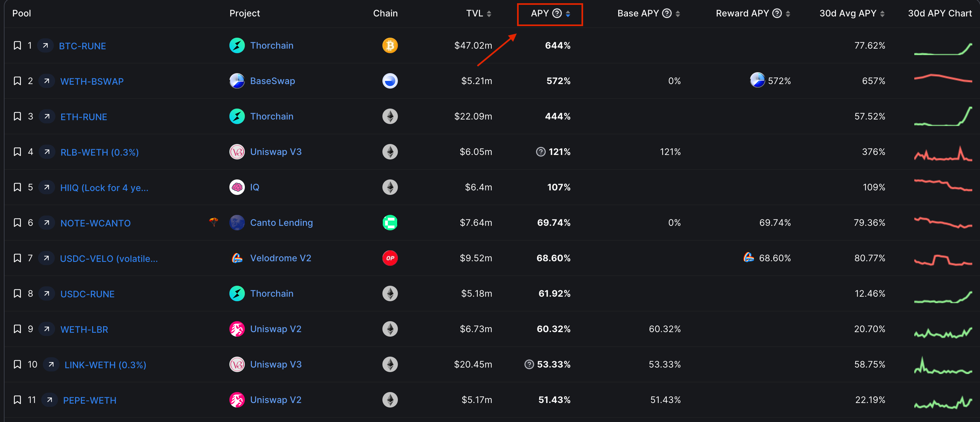The height and width of the screenshot is (422, 980).
Task: Open external link arrow for LINK-WETH
Action: pyautogui.click(x=51, y=365)
